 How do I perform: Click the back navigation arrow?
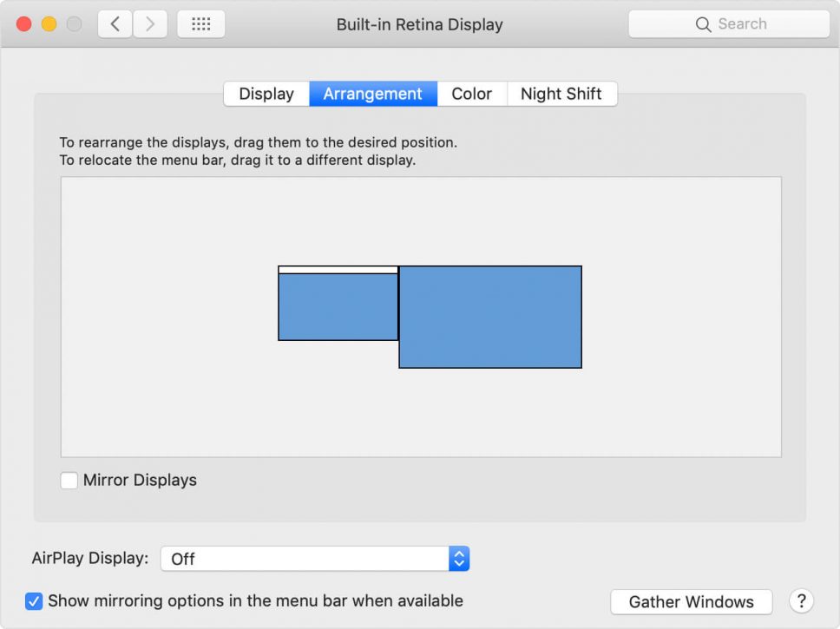[x=114, y=23]
